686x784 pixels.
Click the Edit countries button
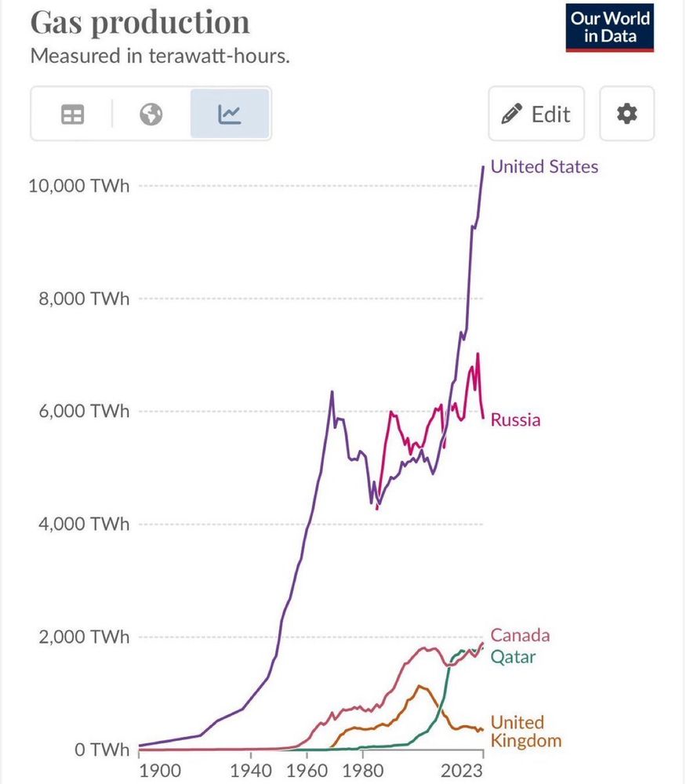[536, 114]
